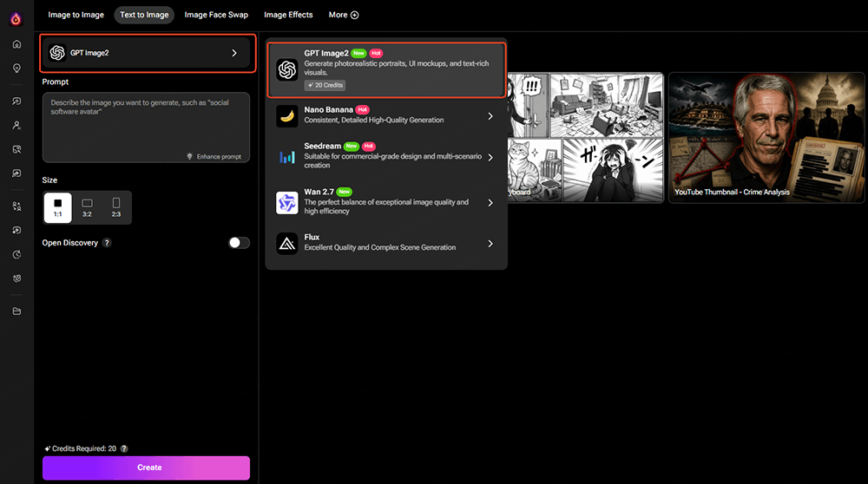Click the 20 Credits badge
The height and width of the screenshot is (484, 868).
pyautogui.click(x=325, y=85)
